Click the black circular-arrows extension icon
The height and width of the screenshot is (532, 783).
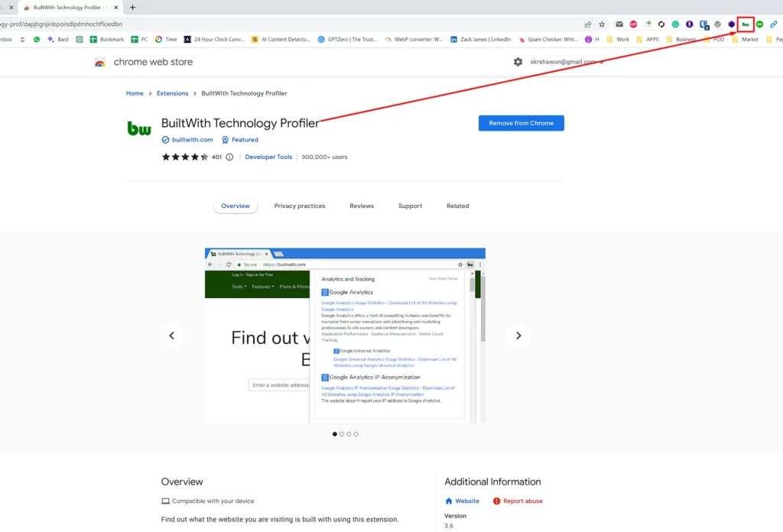(661, 24)
